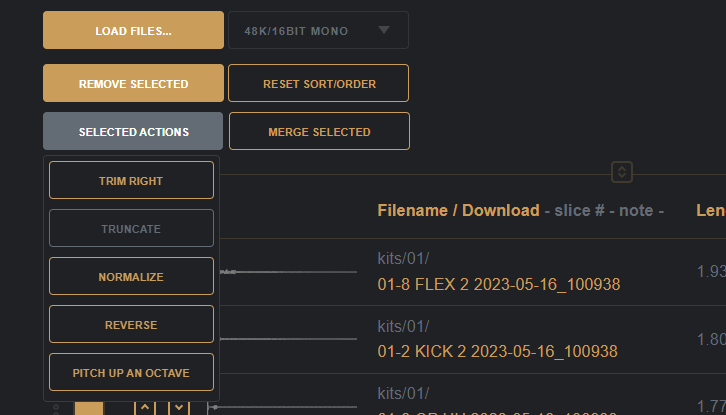Viewport: 726px width, 415px height.
Task: Move the third row down with the arrow
Action: pos(178,407)
